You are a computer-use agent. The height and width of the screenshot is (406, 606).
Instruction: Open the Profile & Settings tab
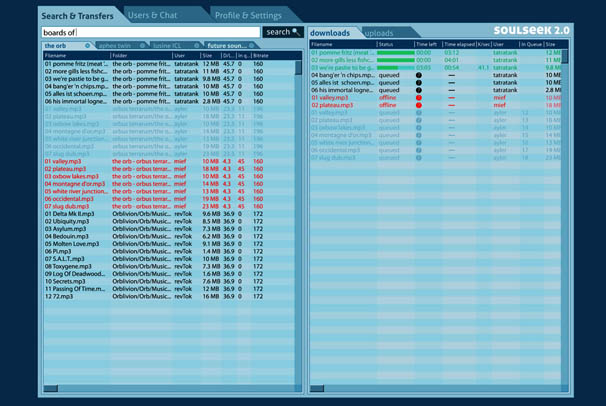[x=247, y=15]
